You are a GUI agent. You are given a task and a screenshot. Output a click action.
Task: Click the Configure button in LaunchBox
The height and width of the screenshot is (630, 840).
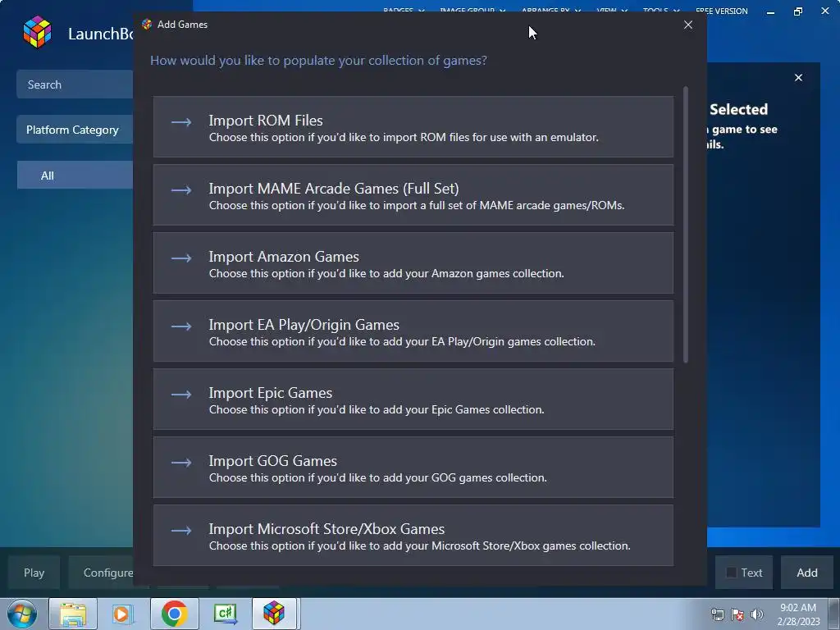pos(101,573)
